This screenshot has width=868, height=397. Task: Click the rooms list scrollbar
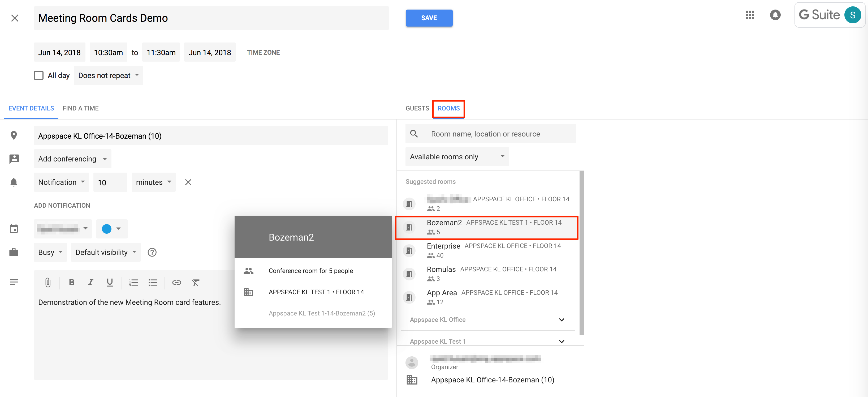pyautogui.click(x=581, y=253)
